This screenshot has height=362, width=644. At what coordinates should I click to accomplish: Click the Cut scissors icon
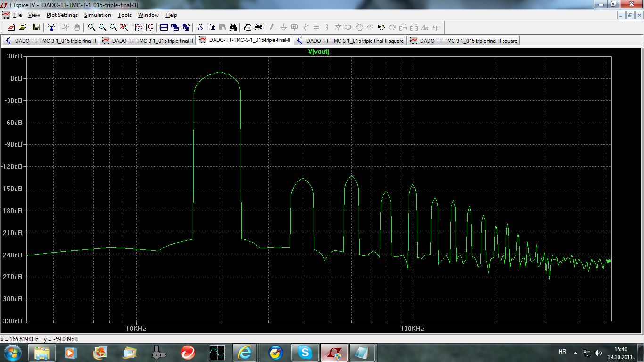tap(200, 27)
